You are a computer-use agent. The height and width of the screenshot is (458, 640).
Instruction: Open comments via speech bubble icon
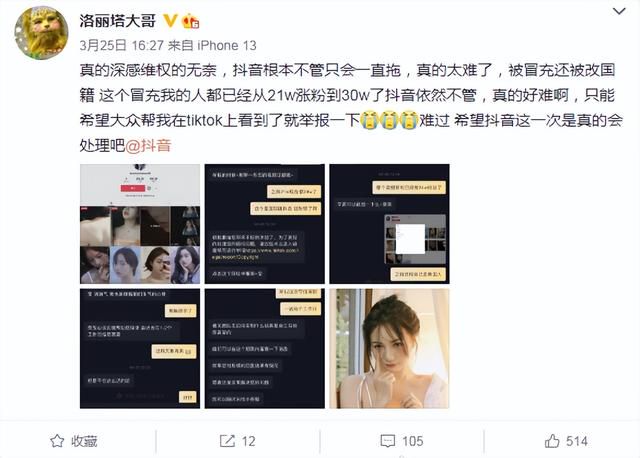click(387, 441)
